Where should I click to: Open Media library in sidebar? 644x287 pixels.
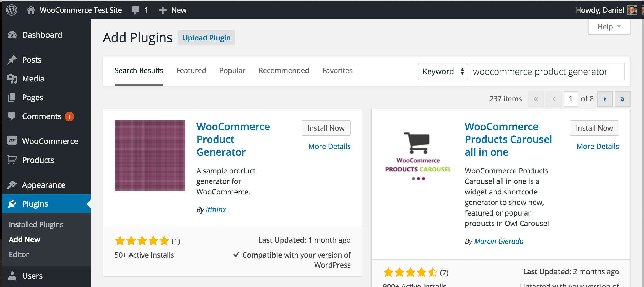click(33, 79)
